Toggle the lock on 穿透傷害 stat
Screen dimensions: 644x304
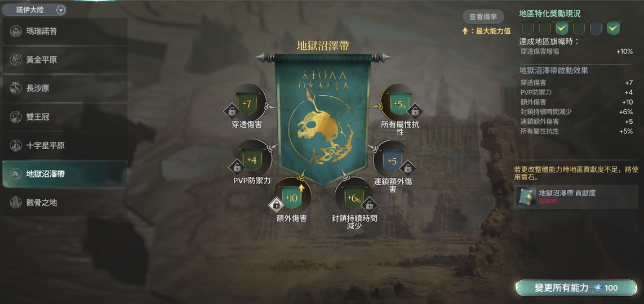click(232, 111)
